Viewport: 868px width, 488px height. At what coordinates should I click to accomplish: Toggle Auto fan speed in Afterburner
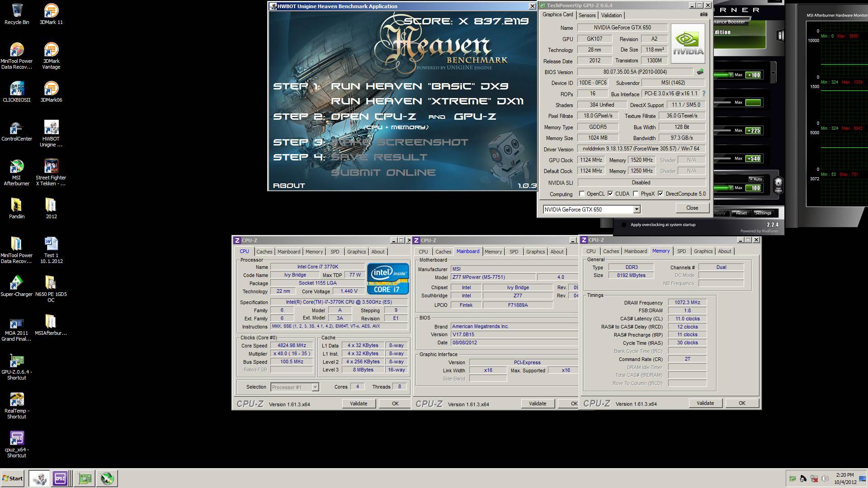point(756,179)
